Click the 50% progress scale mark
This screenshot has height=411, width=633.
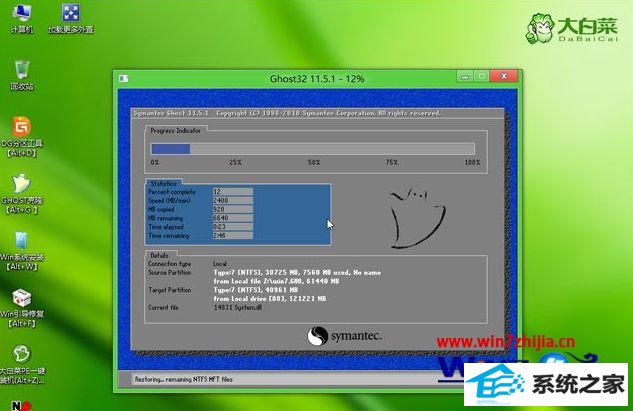(314, 162)
